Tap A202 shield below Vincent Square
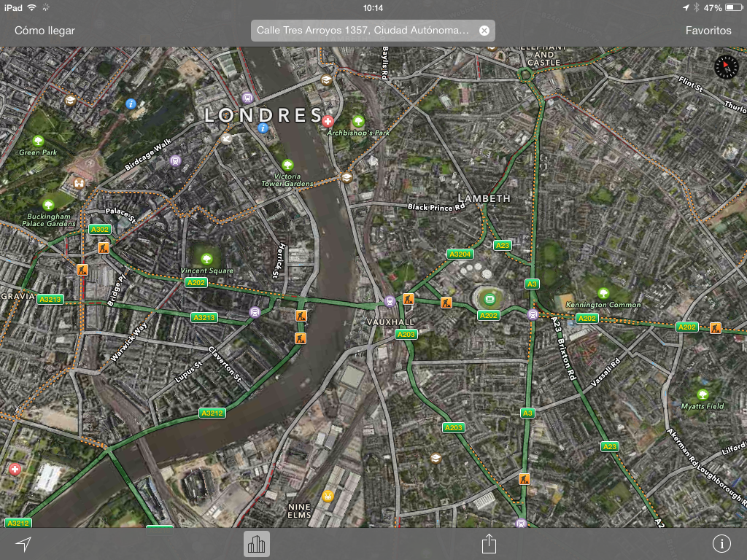The height and width of the screenshot is (560, 747). (x=196, y=282)
